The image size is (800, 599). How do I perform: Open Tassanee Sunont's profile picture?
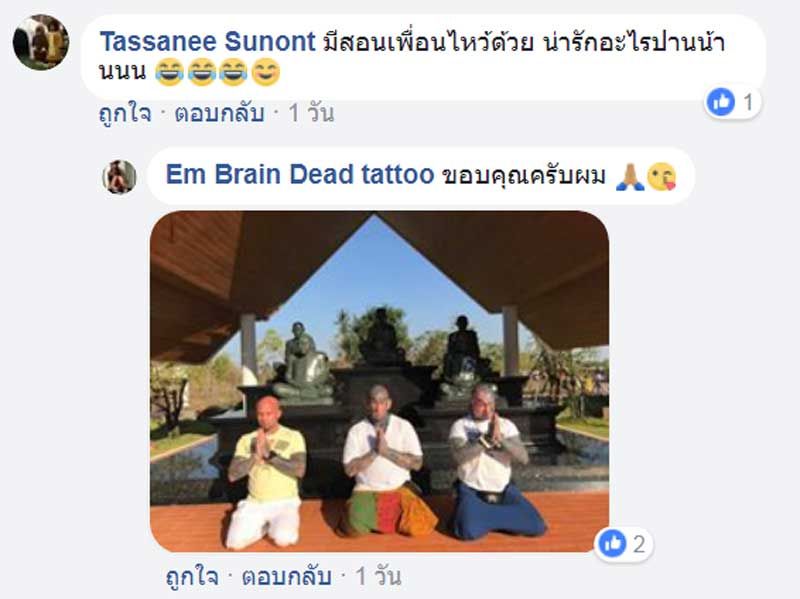[x=41, y=42]
